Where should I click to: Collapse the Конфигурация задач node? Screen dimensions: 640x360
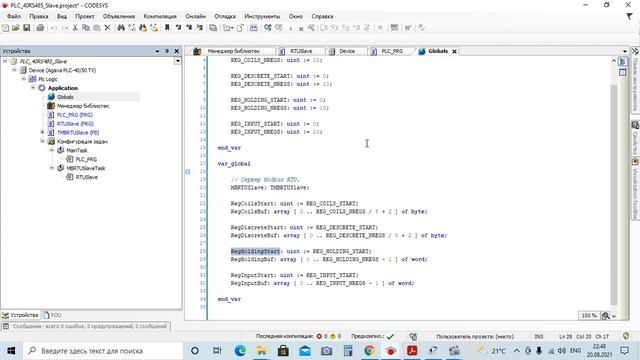(x=42, y=141)
